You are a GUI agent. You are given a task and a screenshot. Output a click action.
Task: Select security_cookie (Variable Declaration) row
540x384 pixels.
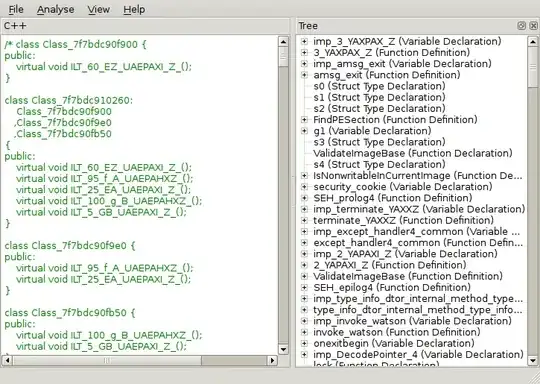pos(403,187)
